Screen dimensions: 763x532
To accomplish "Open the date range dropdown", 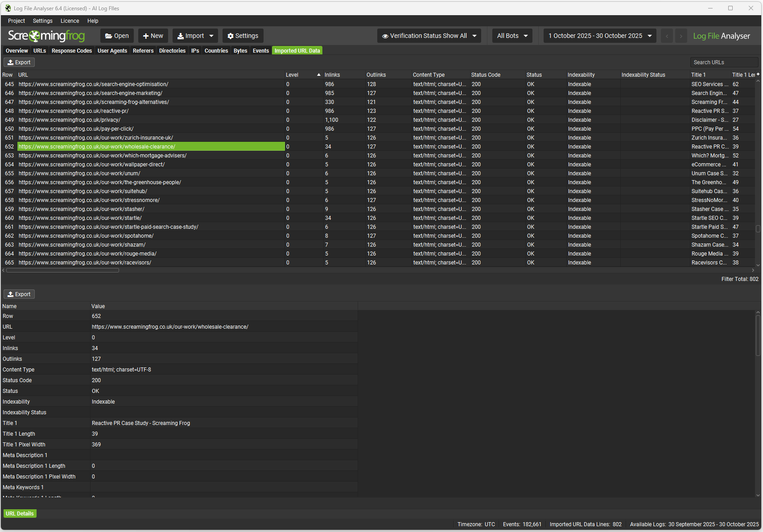I will (599, 36).
